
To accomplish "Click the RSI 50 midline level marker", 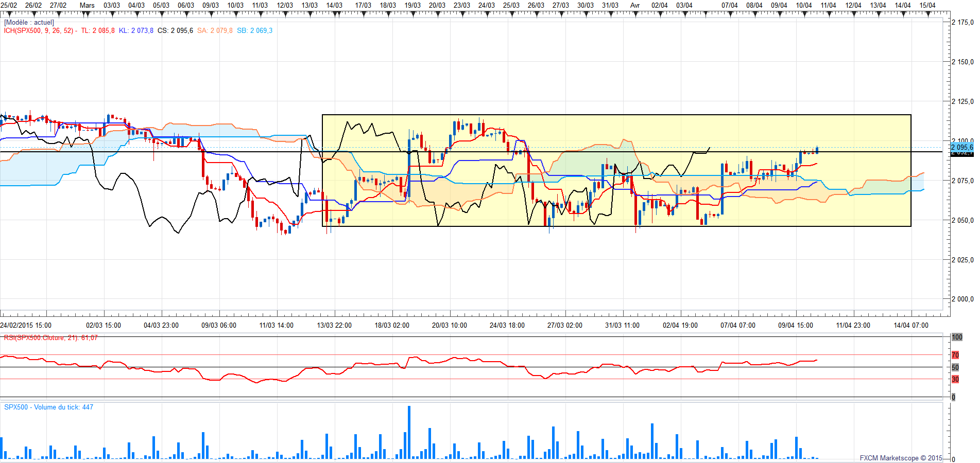I will click(955, 367).
